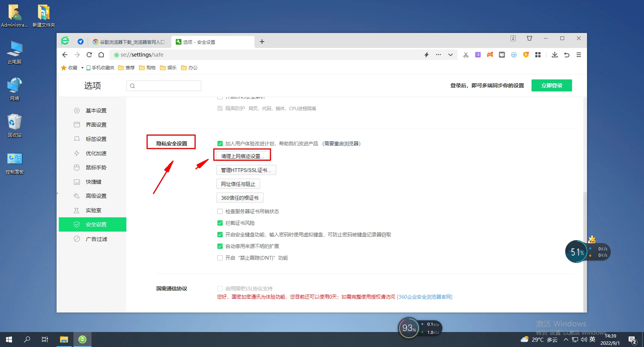
Task: Open 360企业安全浏览器官网 link
Action: tap(425, 297)
